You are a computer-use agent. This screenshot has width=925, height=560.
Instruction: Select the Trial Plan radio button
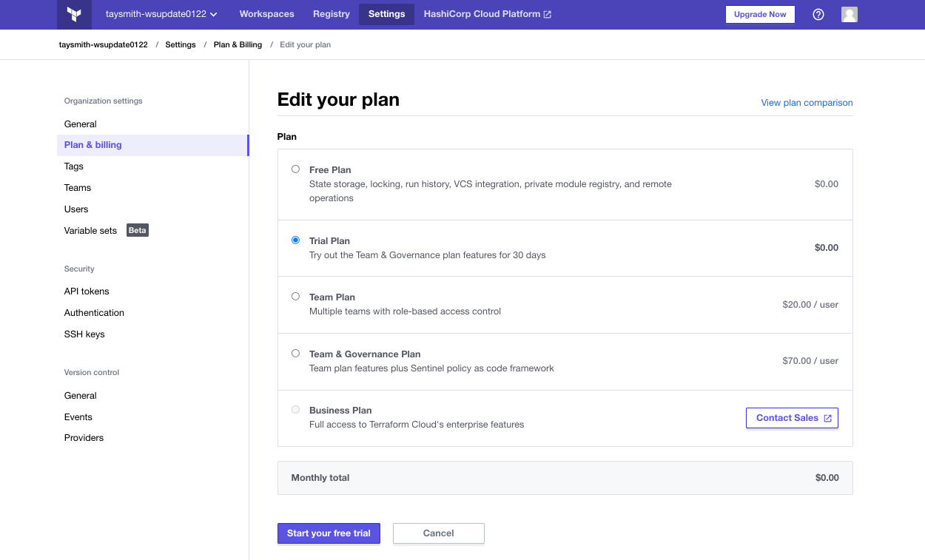coord(296,240)
